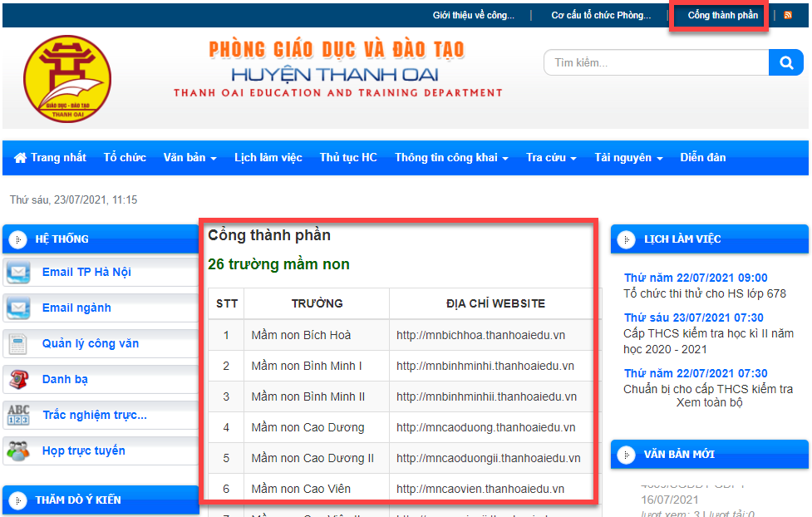
Task: Open the Quản lý công văn link
Action: (91, 343)
